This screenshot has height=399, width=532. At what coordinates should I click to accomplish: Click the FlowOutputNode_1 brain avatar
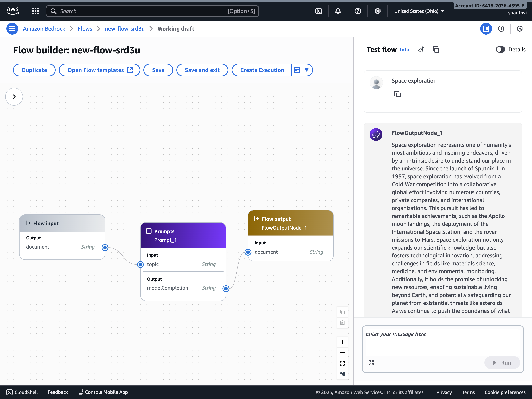point(376,134)
